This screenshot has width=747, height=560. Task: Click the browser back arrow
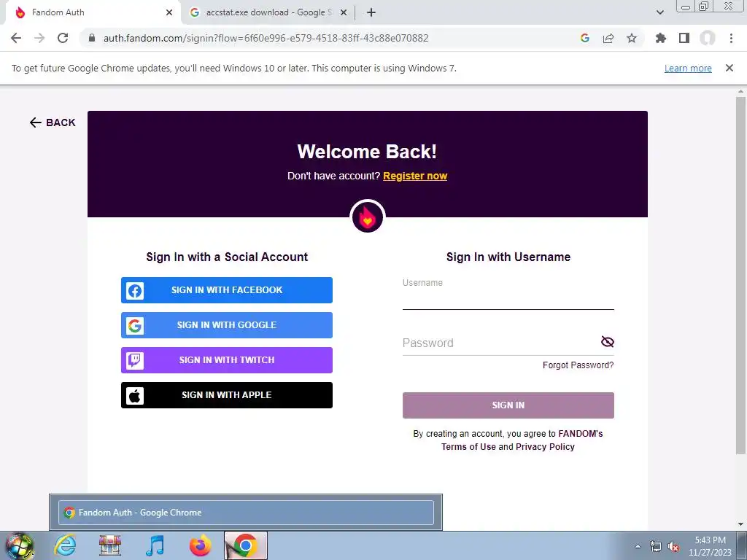tap(16, 38)
